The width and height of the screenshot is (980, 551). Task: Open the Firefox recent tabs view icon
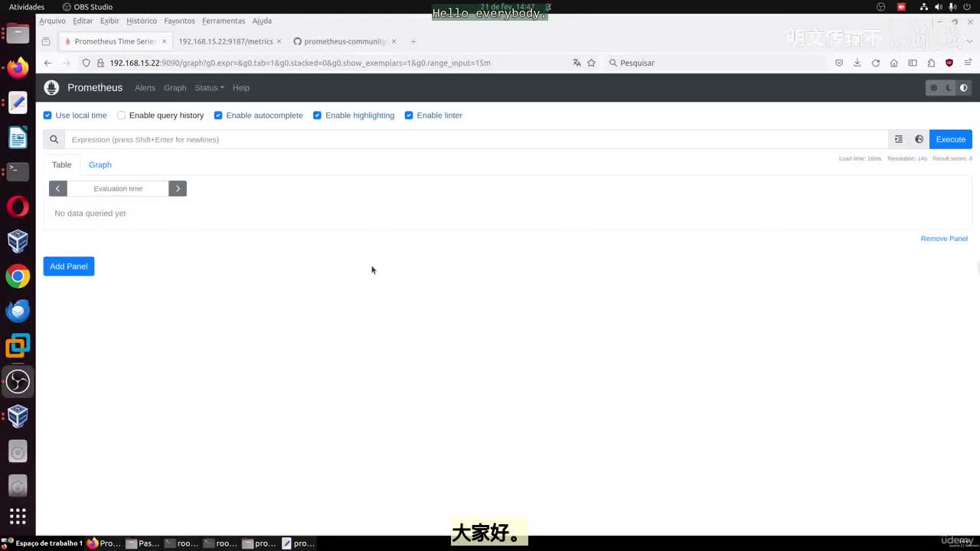pos(46,41)
